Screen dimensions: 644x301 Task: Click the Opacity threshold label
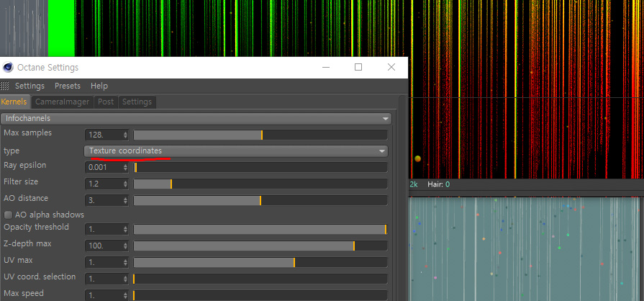click(x=36, y=227)
